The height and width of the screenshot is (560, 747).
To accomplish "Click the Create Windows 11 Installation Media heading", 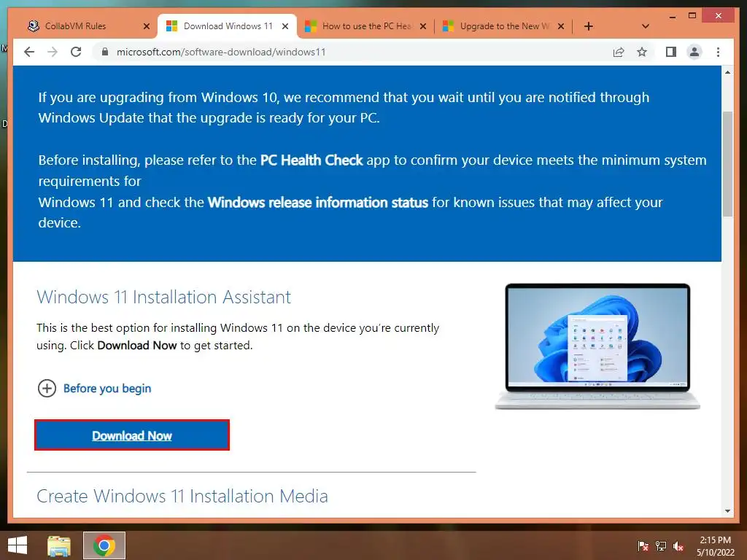I will [182, 496].
